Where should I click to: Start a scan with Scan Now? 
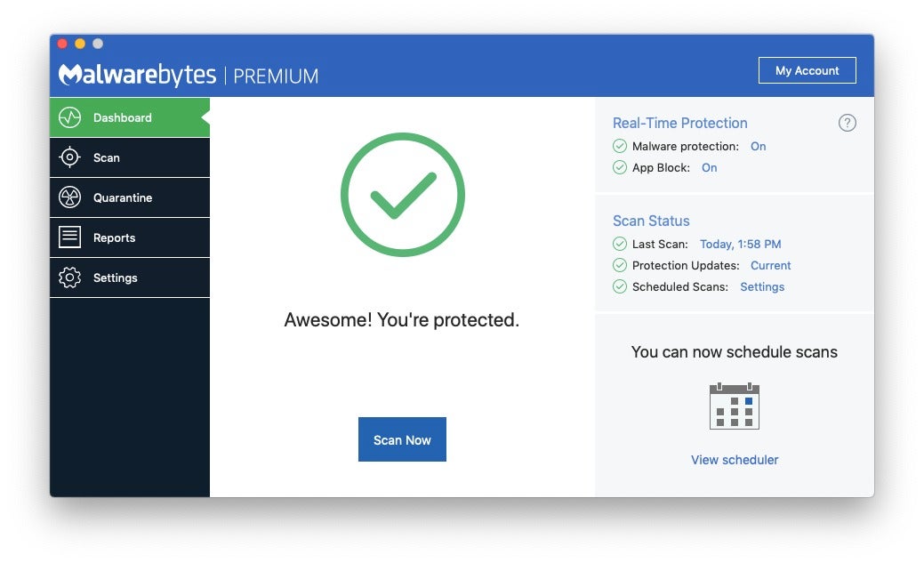point(402,438)
